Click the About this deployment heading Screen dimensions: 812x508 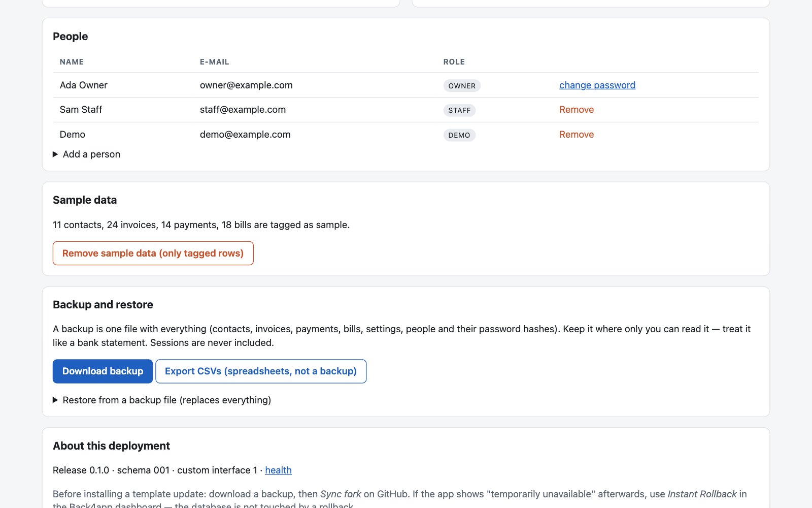[111, 446]
